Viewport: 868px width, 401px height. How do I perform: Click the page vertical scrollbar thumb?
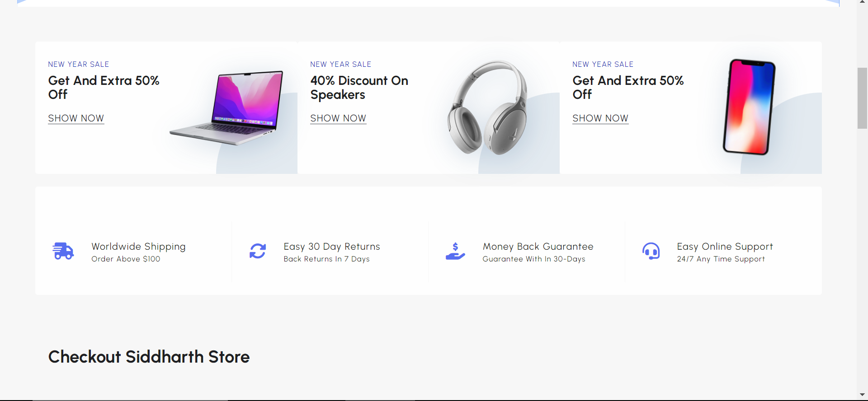(x=862, y=98)
